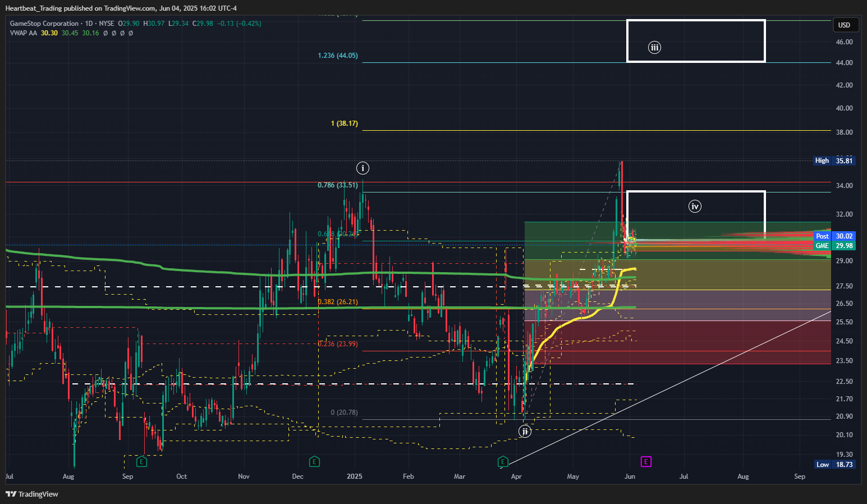The height and width of the screenshot is (504, 867).
Task: Click the 0.236 (23.99) Fibonacci label
Action: pyautogui.click(x=338, y=344)
